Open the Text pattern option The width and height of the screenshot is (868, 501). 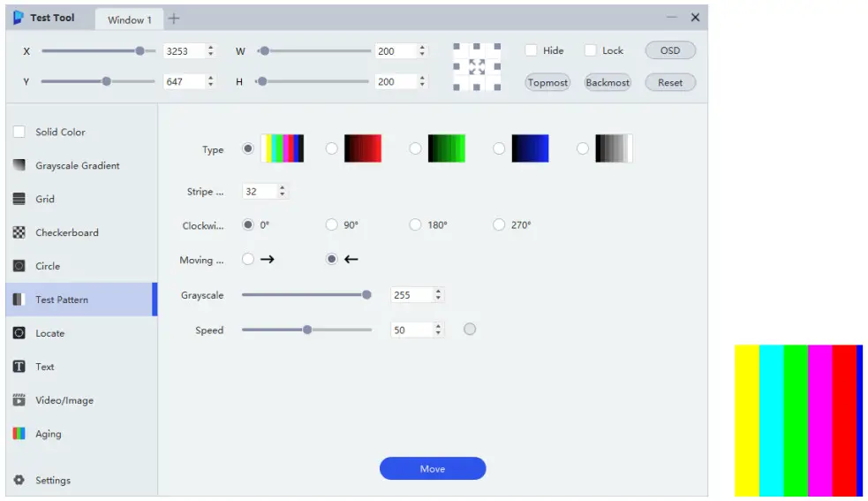(81, 367)
